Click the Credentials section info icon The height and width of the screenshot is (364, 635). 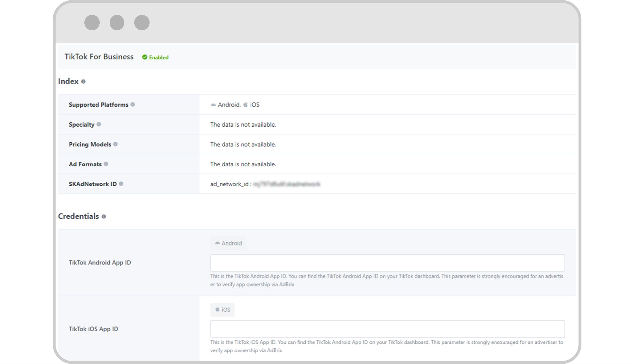click(104, 217)
